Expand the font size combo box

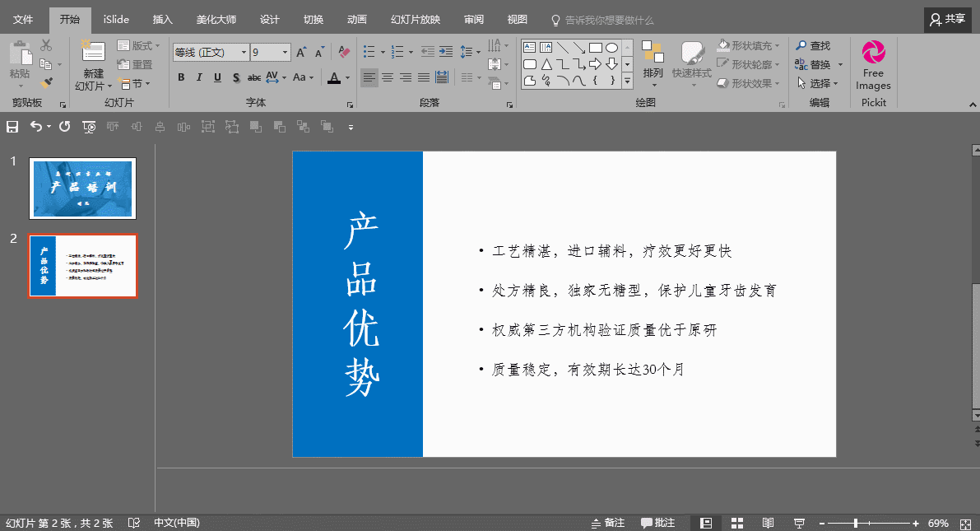tap(285, 53)
